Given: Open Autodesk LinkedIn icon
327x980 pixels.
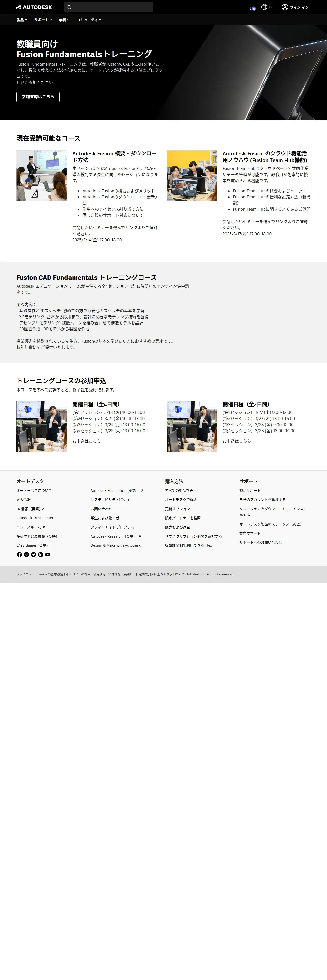Looking at the screenshot, I should tap(41, 555).
